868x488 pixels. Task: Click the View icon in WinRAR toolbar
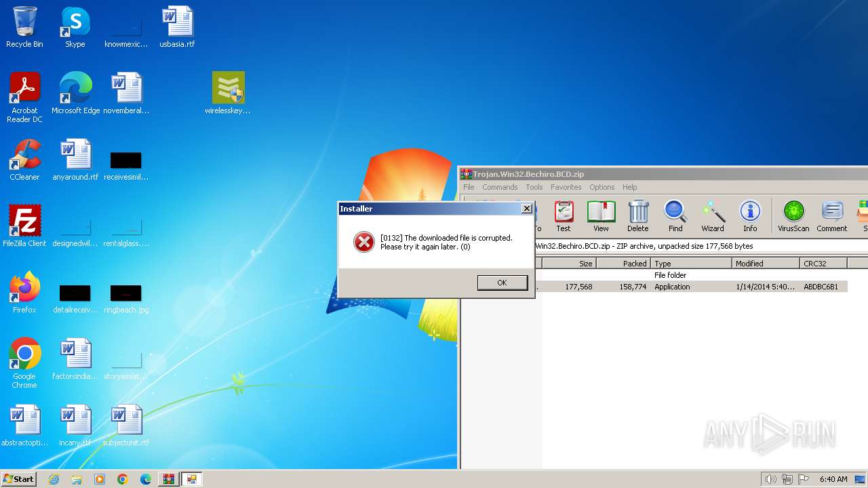pos(601,216)
